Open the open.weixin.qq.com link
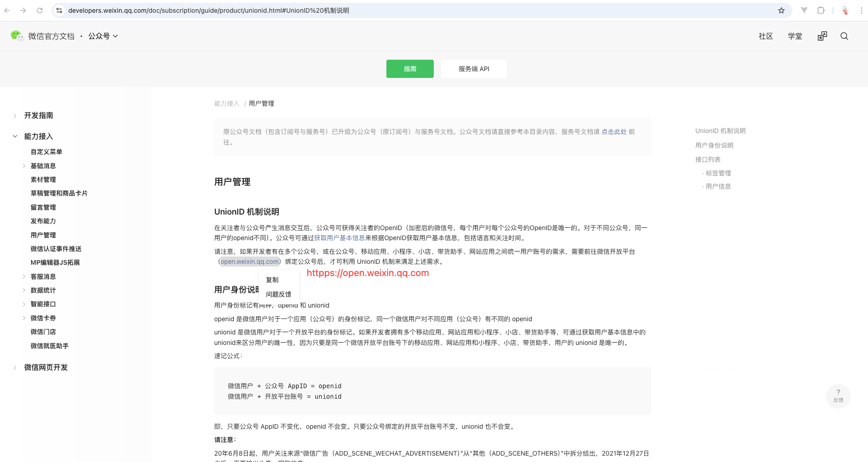 coord(250,262)
